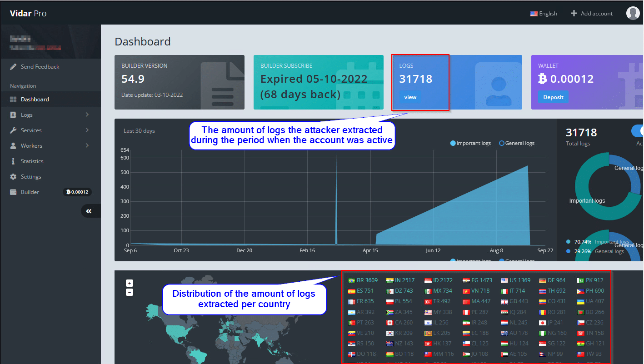Screen dimensions: 644x364
Task: Open Statistics in the navigation
Action: point(50,161)
